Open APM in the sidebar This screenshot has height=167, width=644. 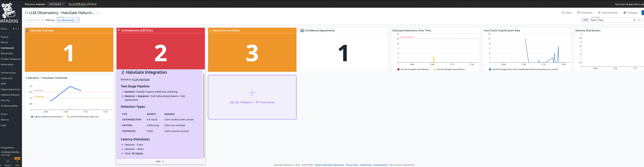3,84
